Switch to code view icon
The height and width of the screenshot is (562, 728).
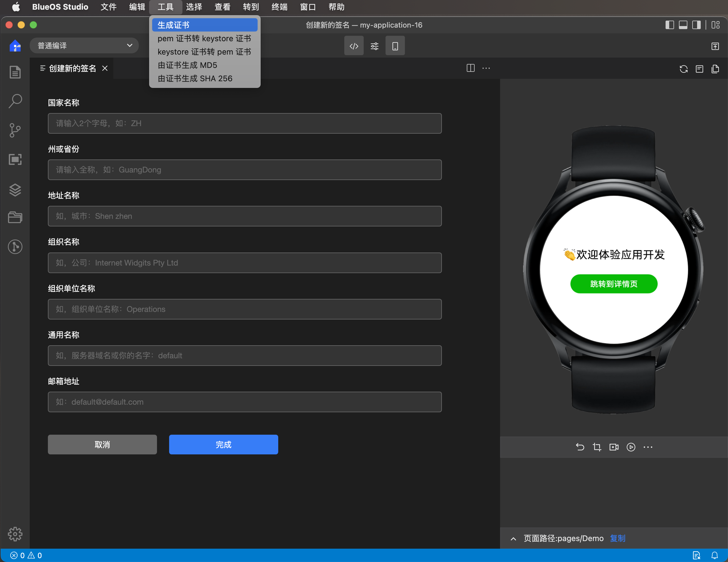pyautogui.click(x=354, y=46)
